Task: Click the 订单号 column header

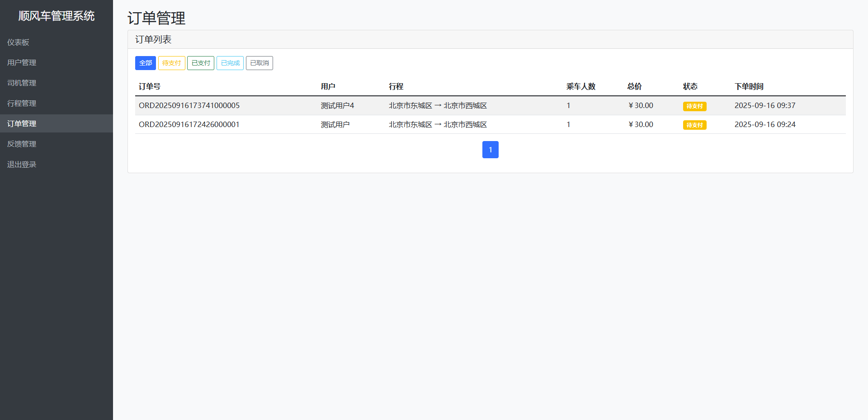Action: click(150, 86)
